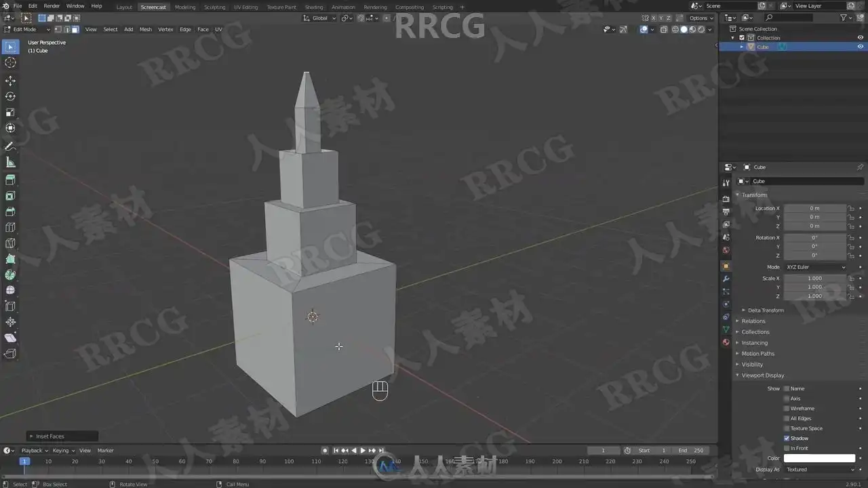
Task: Open the Display As Textured dropdown
Action: 821,469
